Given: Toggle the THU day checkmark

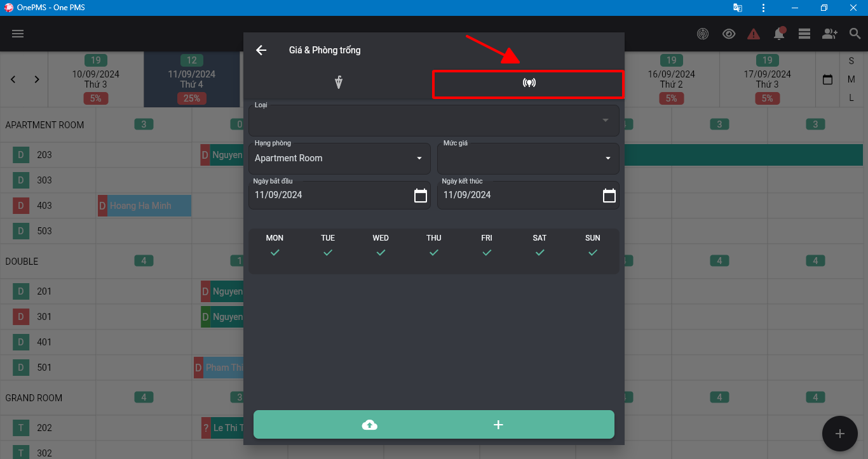Looking at the screenshot, I should 434,253.
